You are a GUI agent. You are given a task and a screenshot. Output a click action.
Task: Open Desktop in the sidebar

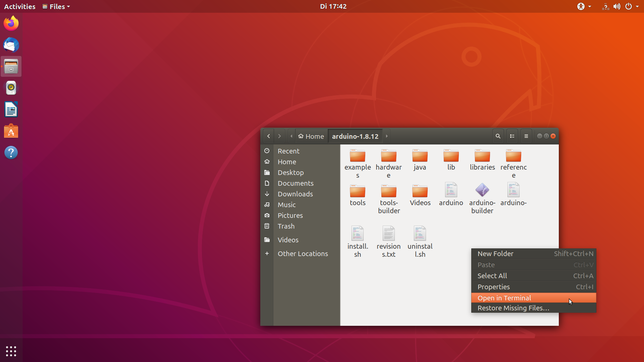[300, 172]
